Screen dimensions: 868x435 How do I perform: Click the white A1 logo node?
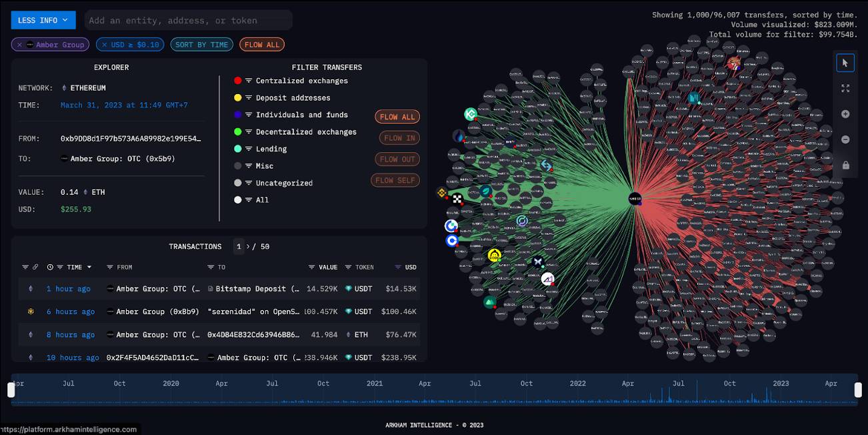coord(547,279)
